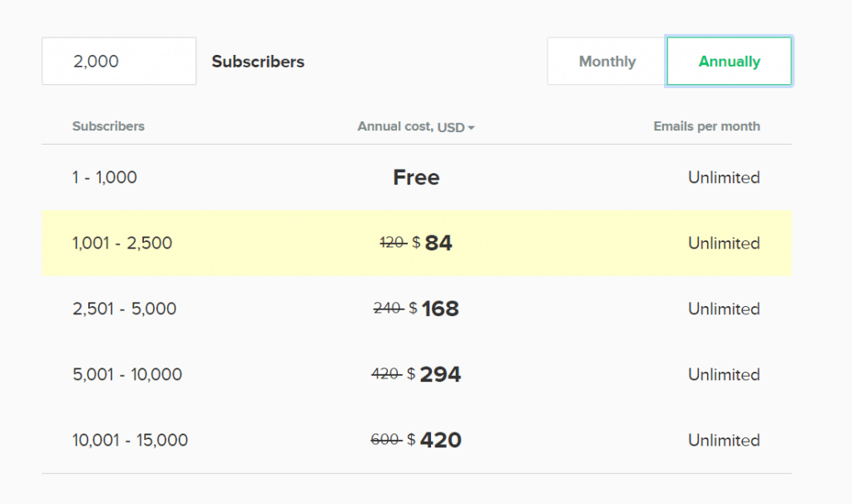Viewport: 852px width, 504px height.
Task: Click Unlimited in the highlighted row
Action: [x=723, y=243]
